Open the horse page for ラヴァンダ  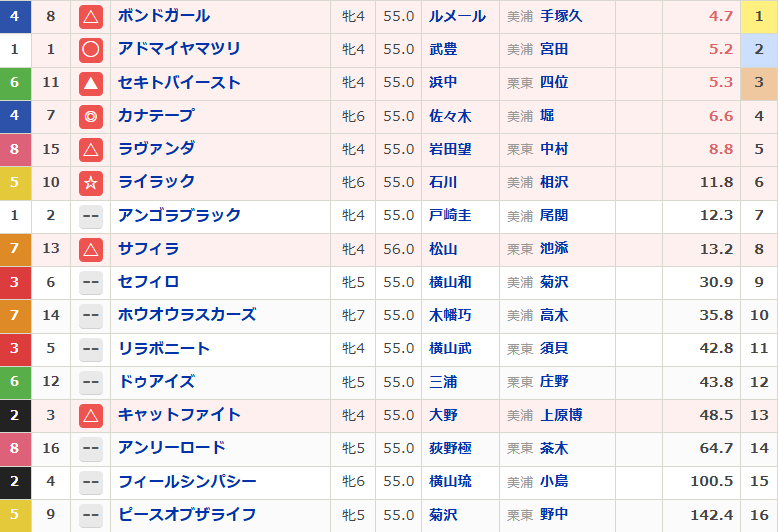(156, 149)
